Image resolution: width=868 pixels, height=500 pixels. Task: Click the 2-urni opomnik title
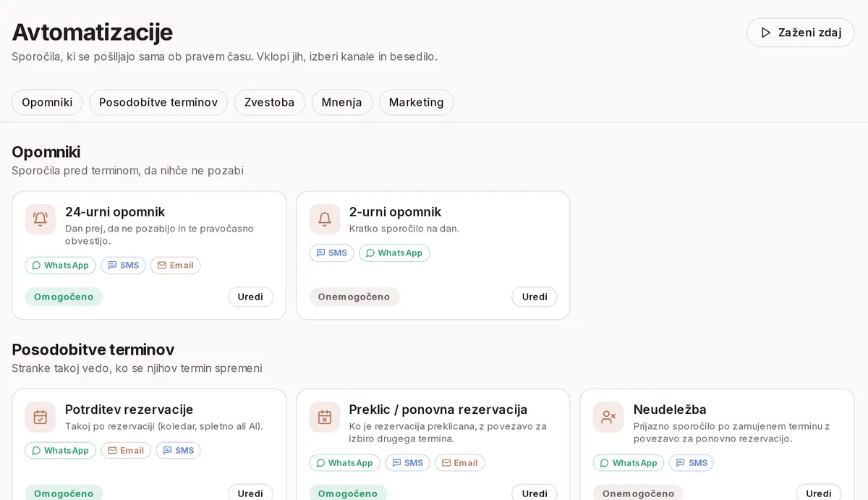[395, 212]
